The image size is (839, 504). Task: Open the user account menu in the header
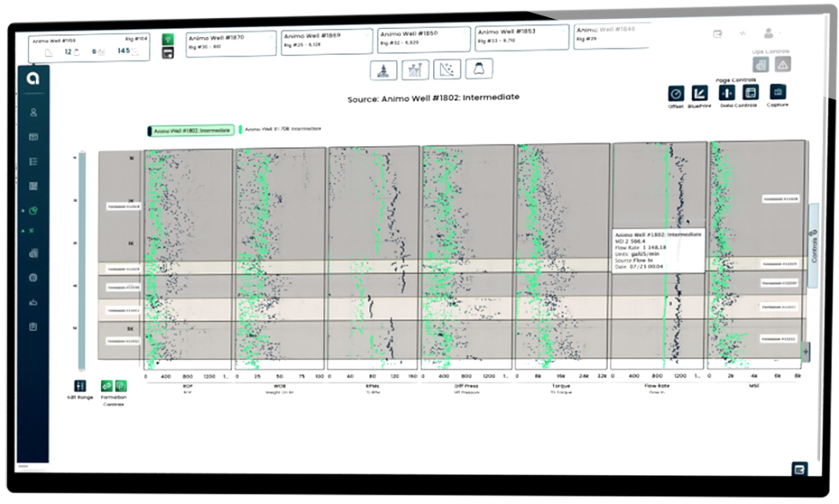769,33
